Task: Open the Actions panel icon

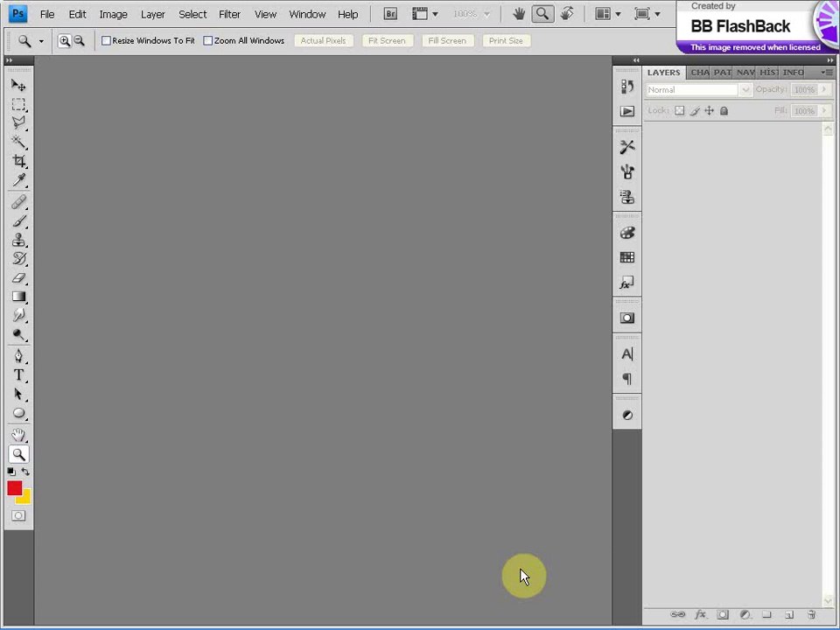Action: 626,111
